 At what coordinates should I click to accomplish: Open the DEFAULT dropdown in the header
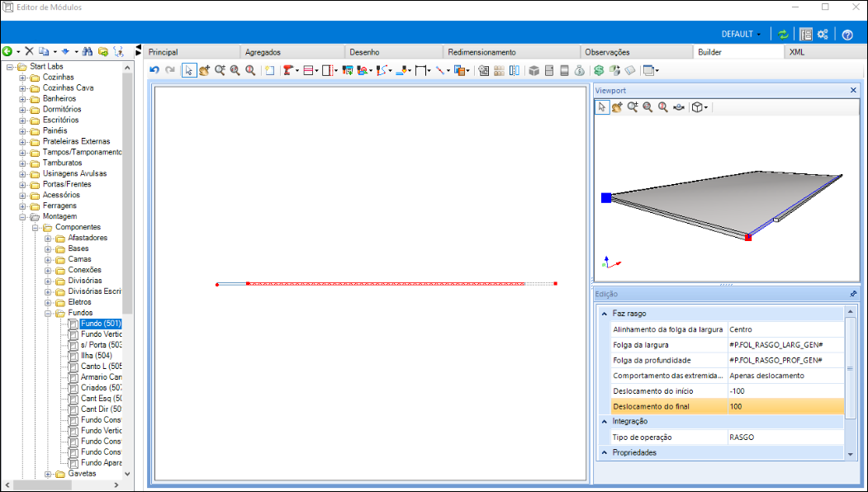tap(741, 35)
